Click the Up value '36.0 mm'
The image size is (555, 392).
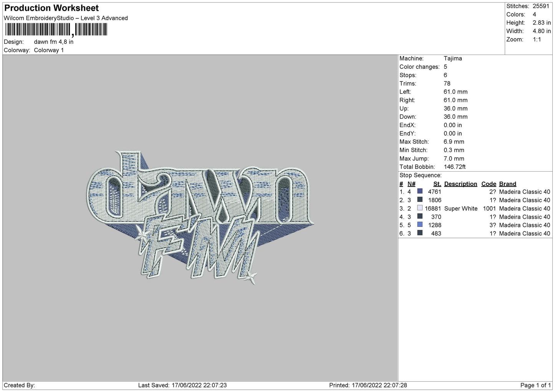coord(456,108)
